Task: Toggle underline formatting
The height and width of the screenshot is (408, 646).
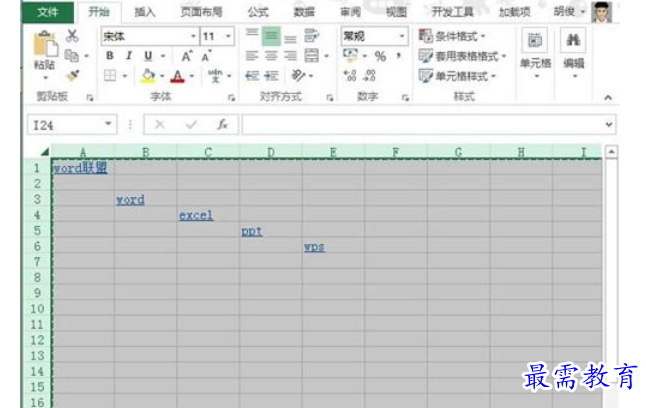Action: (148, 56)
